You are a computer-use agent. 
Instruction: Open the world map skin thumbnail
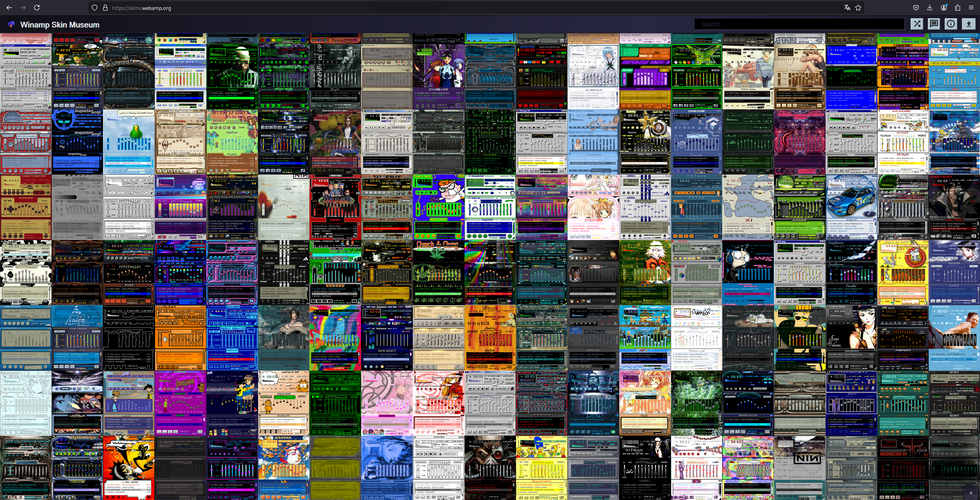(748, 208)
